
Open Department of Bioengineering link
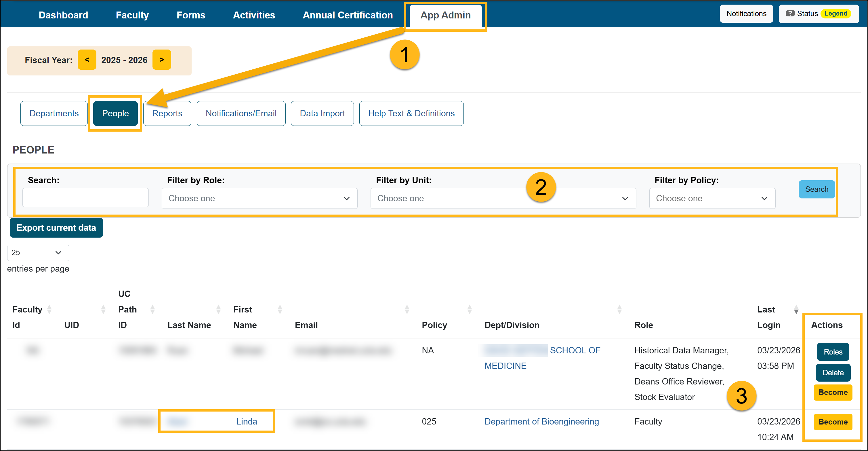(541, 421)
